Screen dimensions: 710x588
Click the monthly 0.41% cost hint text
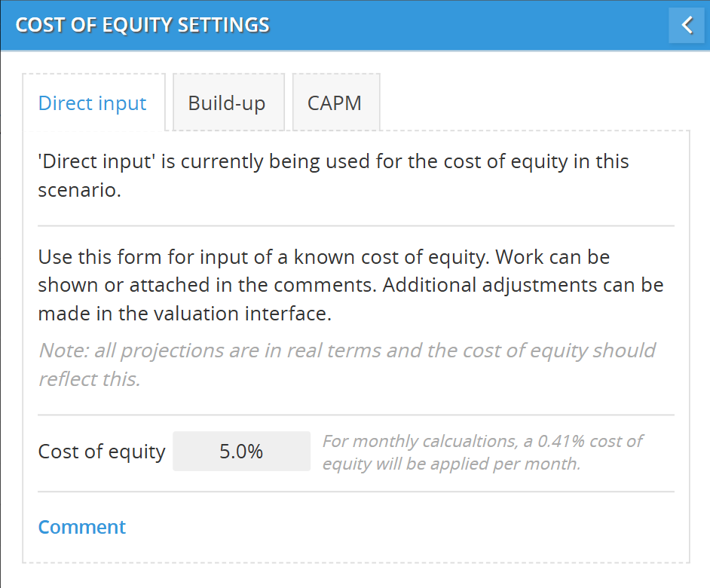[x=482, y=452]
